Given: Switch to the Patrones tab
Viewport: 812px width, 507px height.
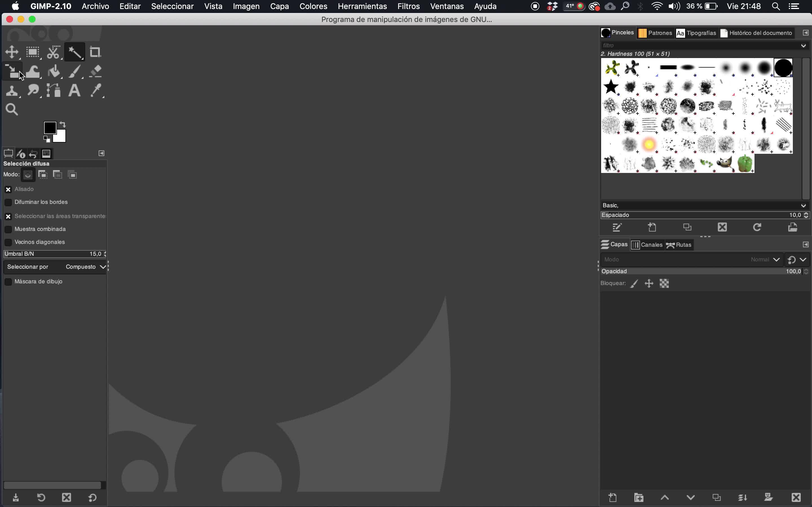Looking at the screenshot, I should [655, 33].
